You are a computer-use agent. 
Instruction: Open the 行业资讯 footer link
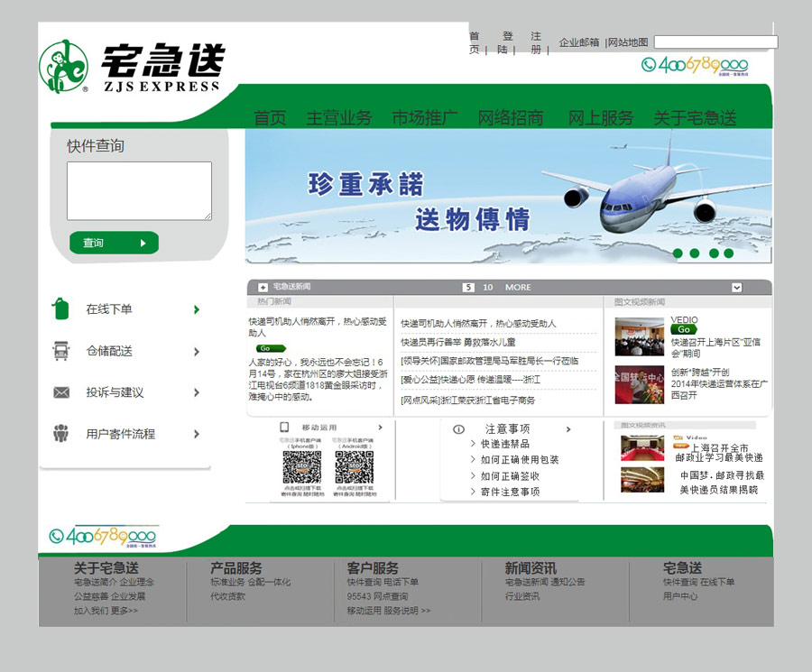click(522, 596)
